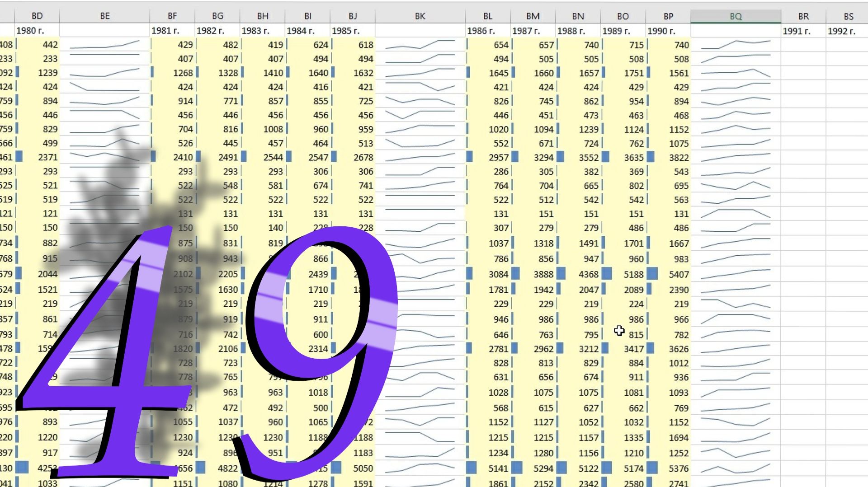Click the '1990 г.' year cell

668,31
